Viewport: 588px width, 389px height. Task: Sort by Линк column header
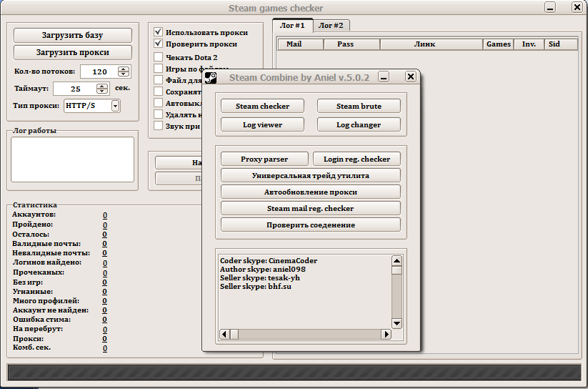pos(432,44)
